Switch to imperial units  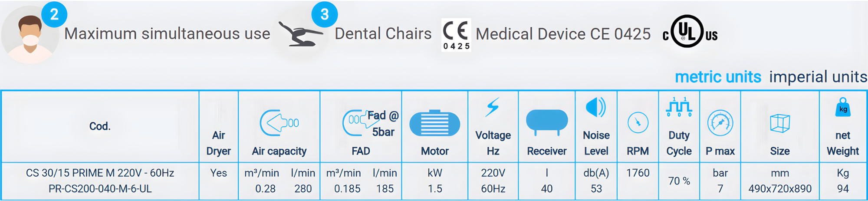click(818, 77)
